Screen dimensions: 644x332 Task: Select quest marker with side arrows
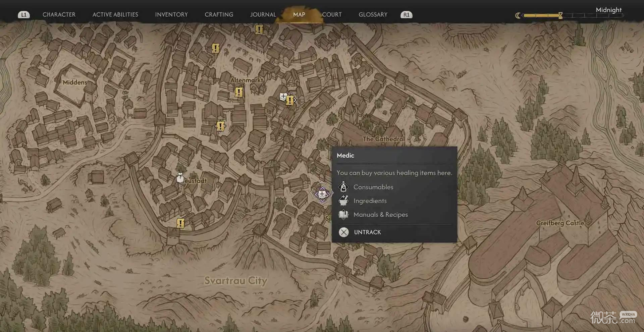click(220, 126)
